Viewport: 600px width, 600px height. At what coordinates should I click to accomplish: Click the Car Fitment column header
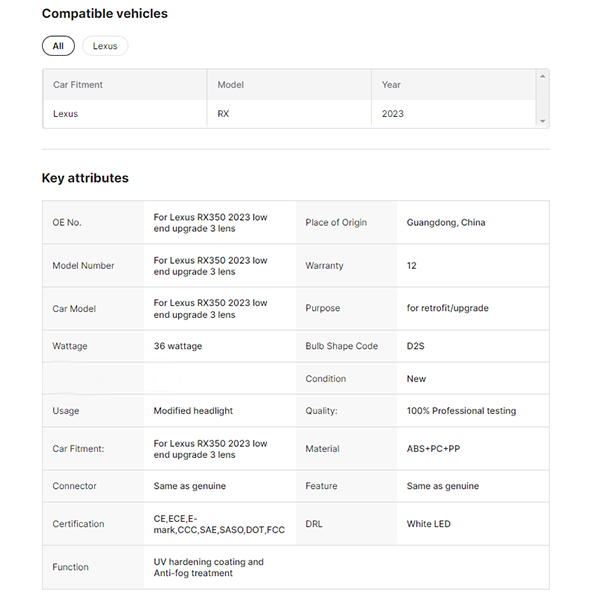[78, 85]
